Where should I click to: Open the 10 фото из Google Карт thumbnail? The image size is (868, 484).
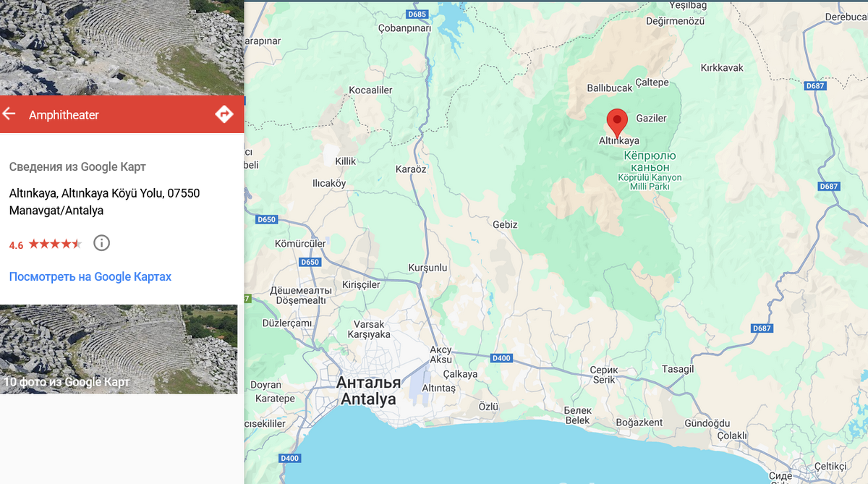point(119,349)
